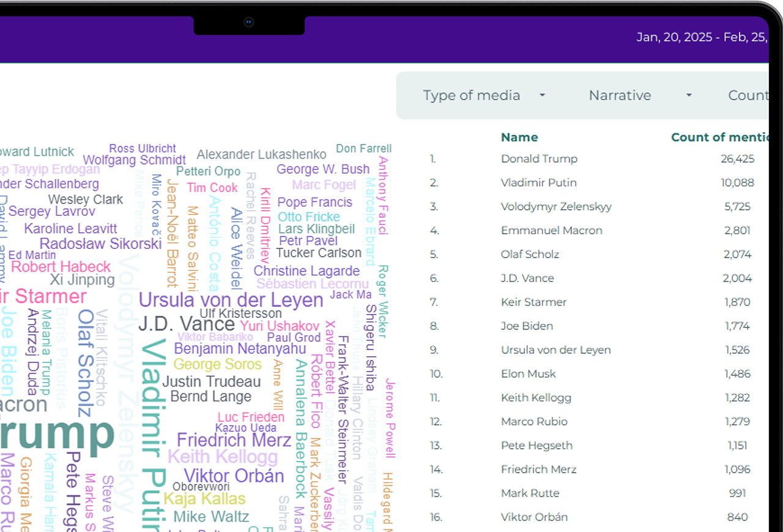Select Elon Musk in the table

(529, 374)
